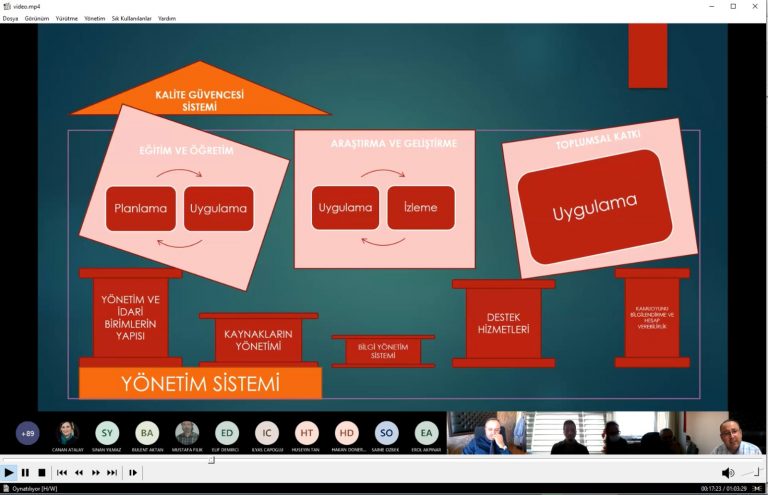The height and width of the screenshot is (495, 768).
Task: Stop the video with the Stop button
Action: click(42, 472)
